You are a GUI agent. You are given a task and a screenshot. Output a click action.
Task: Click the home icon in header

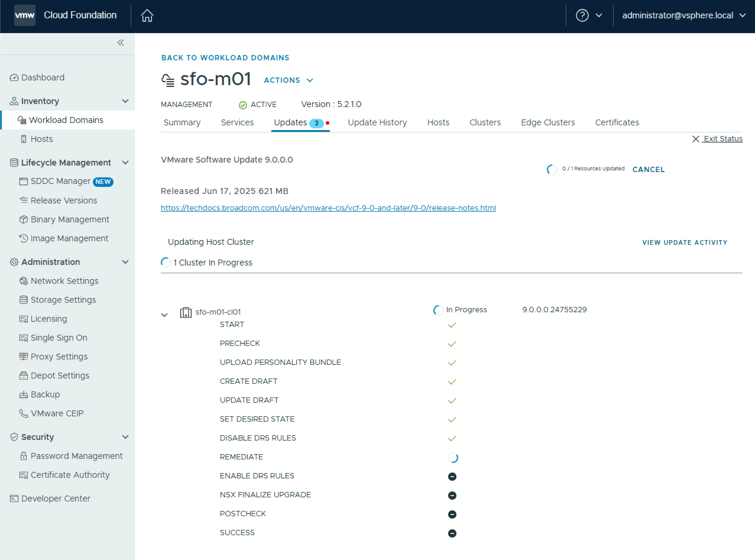(x=147, y=16)
